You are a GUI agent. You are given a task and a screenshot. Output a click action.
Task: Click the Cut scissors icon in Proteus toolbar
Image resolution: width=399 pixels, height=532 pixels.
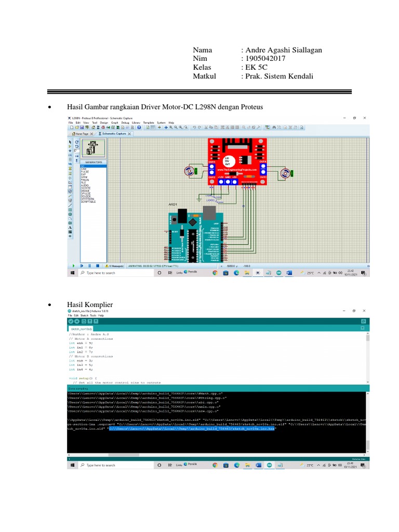206,128
